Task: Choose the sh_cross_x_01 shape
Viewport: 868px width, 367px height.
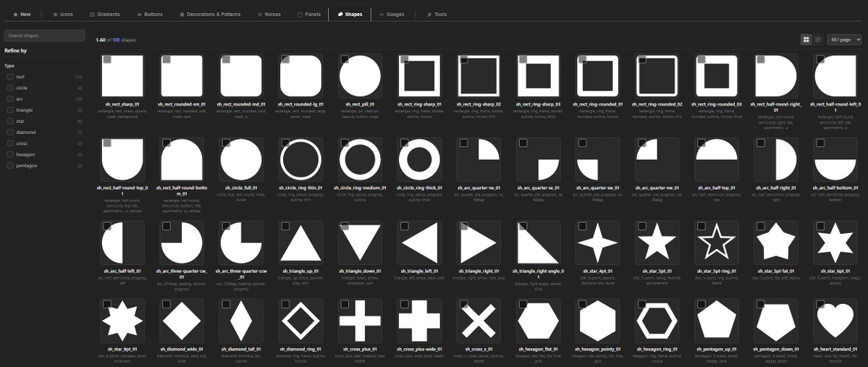Action: click(479, 320)
